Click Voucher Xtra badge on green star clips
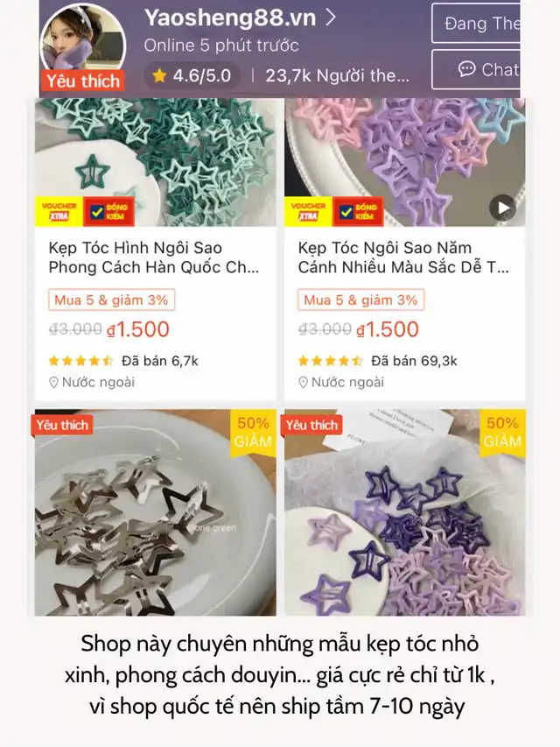The width and height of the screenshot is (560, 747). [x=59, y=212]
